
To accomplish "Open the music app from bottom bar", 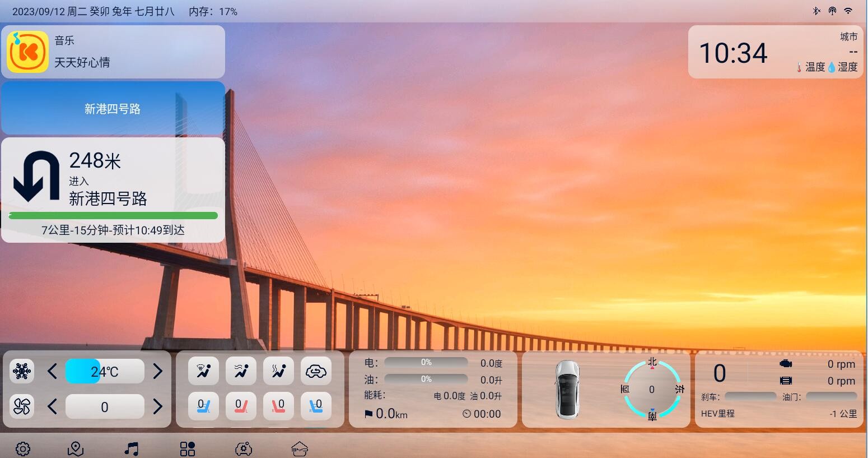I will [x=132, y=448].
